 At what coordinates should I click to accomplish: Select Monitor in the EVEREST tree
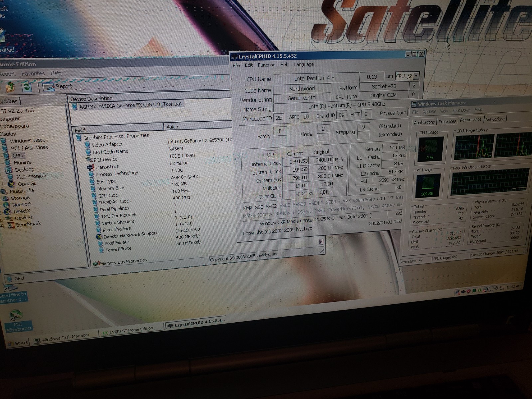(x=22, y=163)
